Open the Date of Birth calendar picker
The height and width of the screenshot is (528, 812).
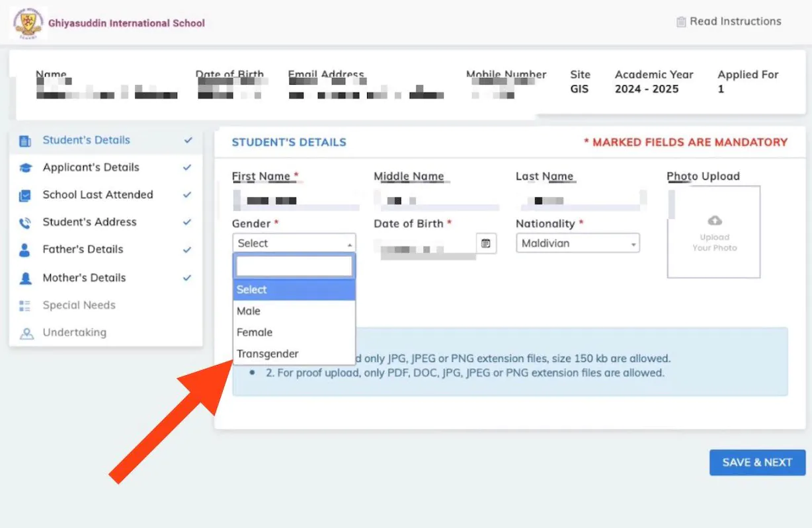pyautogui.click(x=485, y=243)
